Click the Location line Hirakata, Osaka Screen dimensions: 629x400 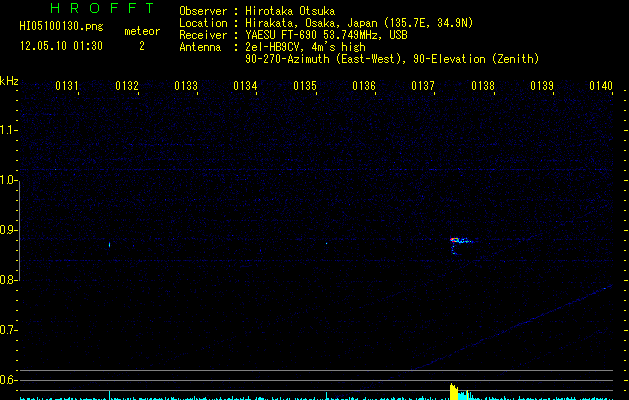coord(326,23)
